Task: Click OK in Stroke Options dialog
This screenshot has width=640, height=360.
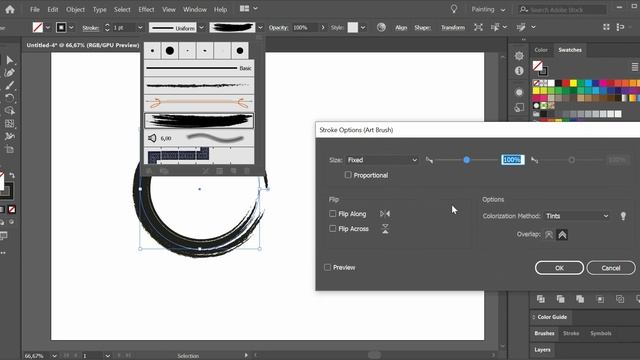Action: tap(559, 268)
